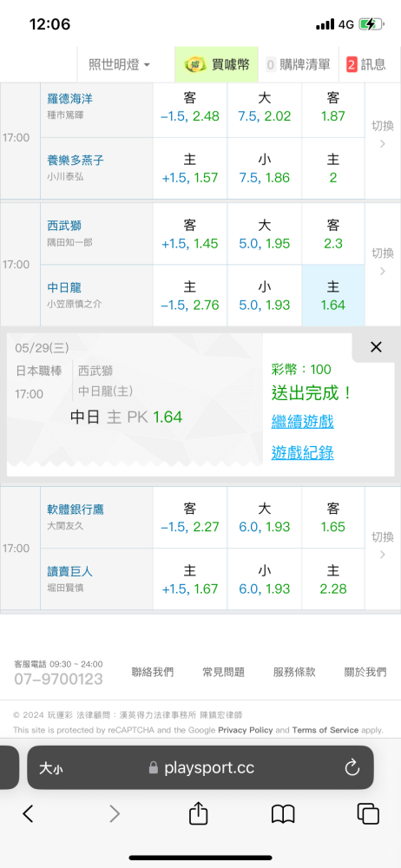
Task: Select 西武獅 客 2.3 moneyline option
Action: [x=333, y=234]
